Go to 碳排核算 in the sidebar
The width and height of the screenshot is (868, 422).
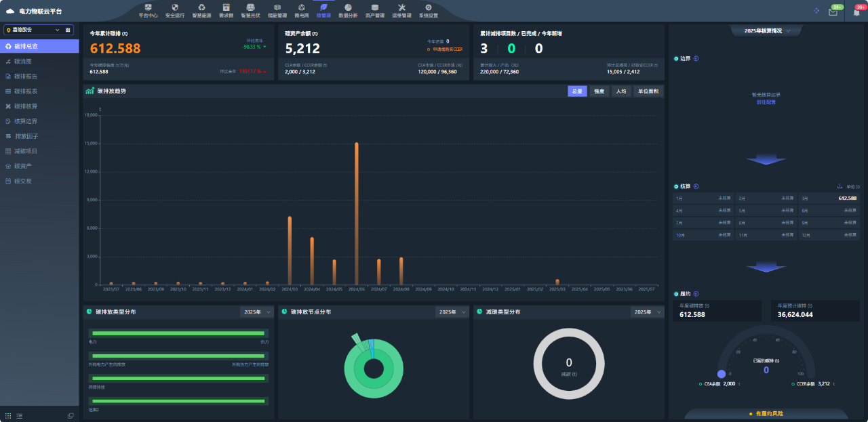(39, 106)
